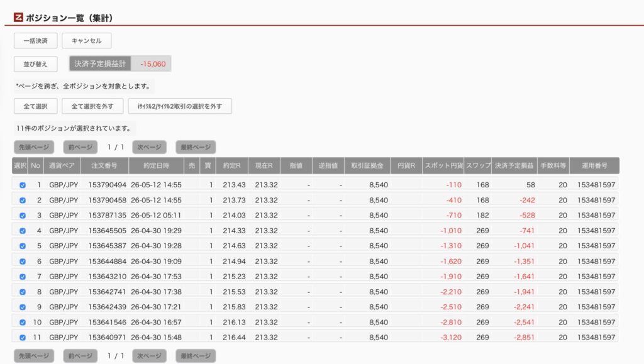644x364 pixels.
Task: Click execution date 26-04-30 15:48
Action: [x=156, y=338]
